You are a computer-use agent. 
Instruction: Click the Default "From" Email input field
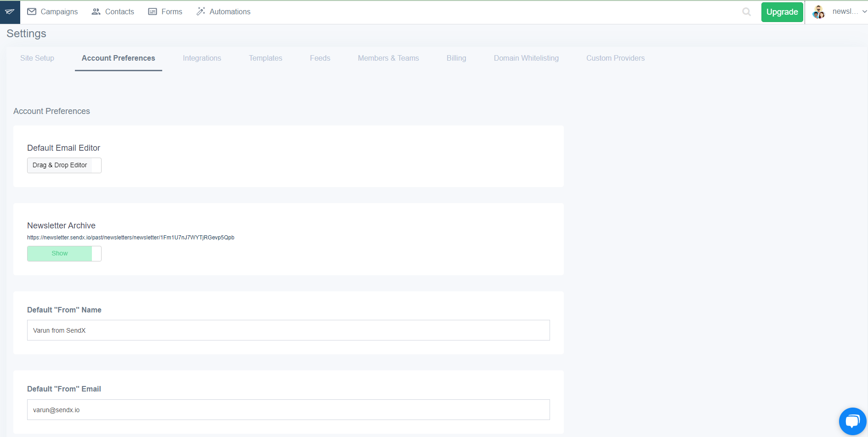tap(289, 410)
